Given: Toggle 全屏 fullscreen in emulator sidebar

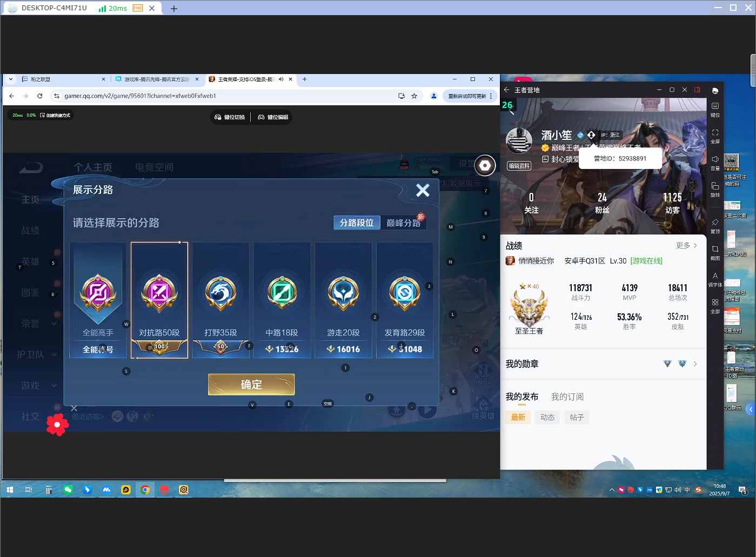Looking at the screenshot, I should [715, 136].
